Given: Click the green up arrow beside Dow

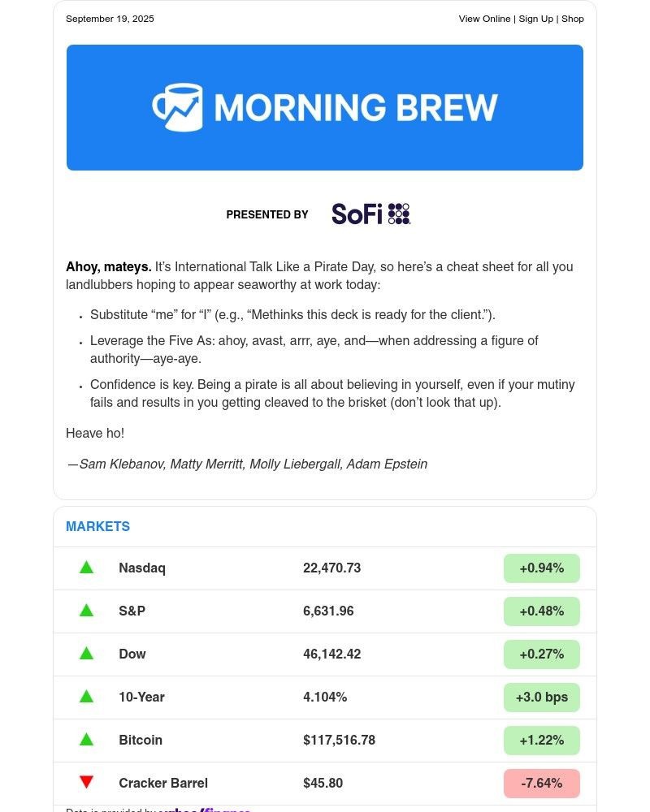Looking at the screenshot, I should (x=86, y=654).
